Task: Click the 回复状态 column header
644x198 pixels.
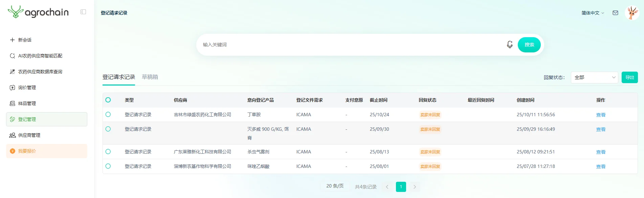Action: (x=427, y=100)
